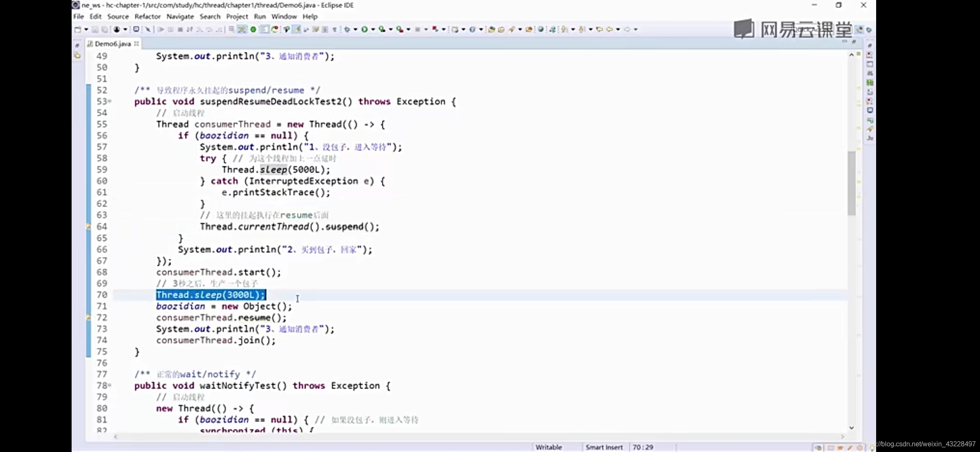Open the Back history dropdown arrow
The height and width of the screenshot is (452, 980).
618,29
